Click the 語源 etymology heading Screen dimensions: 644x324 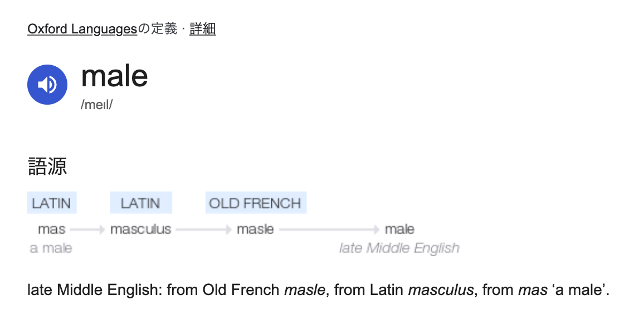(47, 166)
